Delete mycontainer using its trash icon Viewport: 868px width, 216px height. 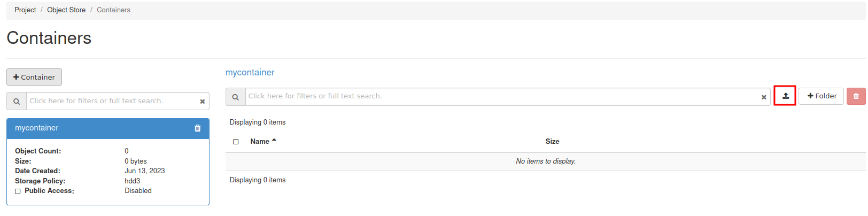pos(198,128)
